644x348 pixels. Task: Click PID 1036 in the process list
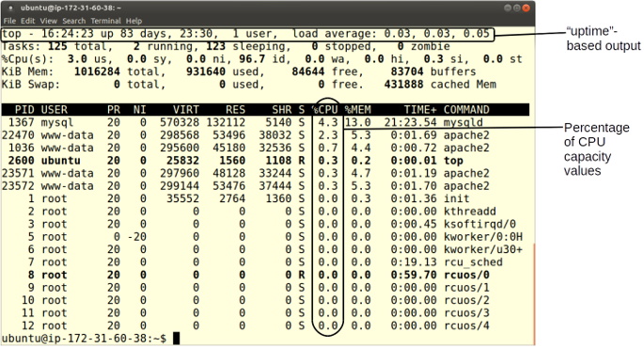22,148
